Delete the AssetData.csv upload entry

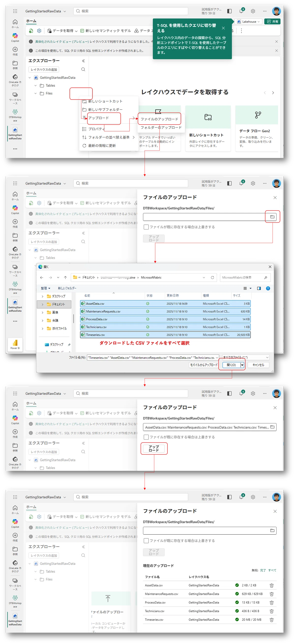point(271,586)
